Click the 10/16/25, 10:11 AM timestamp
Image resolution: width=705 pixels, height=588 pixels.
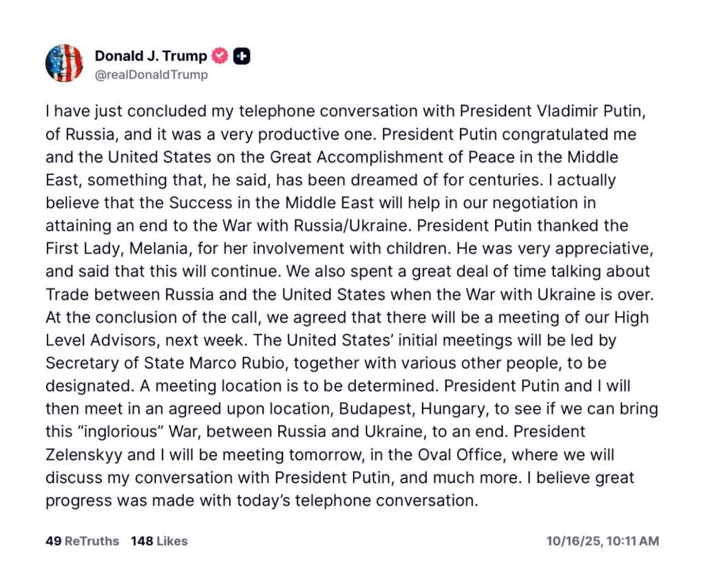click(602, 541)
